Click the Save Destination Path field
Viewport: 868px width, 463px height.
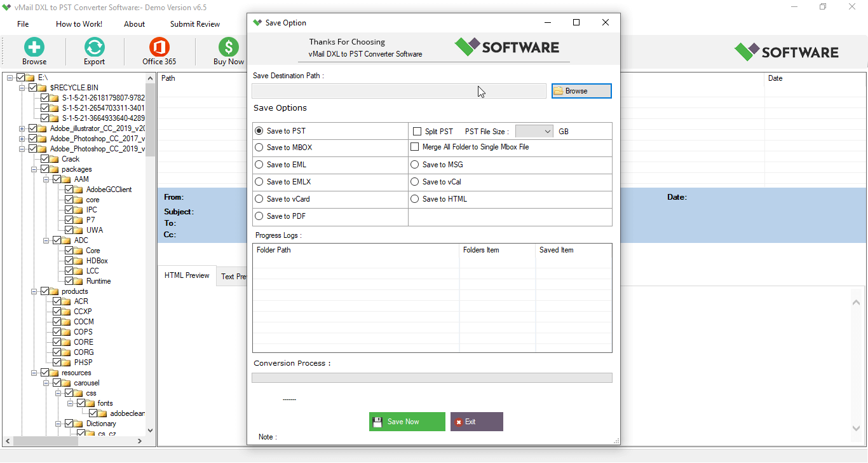point(399,91)
